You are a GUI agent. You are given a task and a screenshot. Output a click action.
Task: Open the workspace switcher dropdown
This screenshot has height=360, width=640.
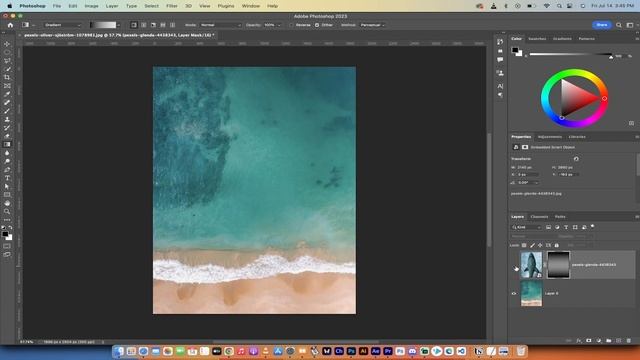pyautogui.click(x=631, y=25)
